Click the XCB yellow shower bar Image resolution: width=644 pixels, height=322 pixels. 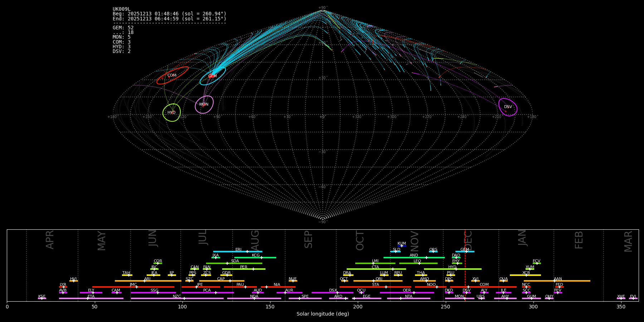[525, 275]
